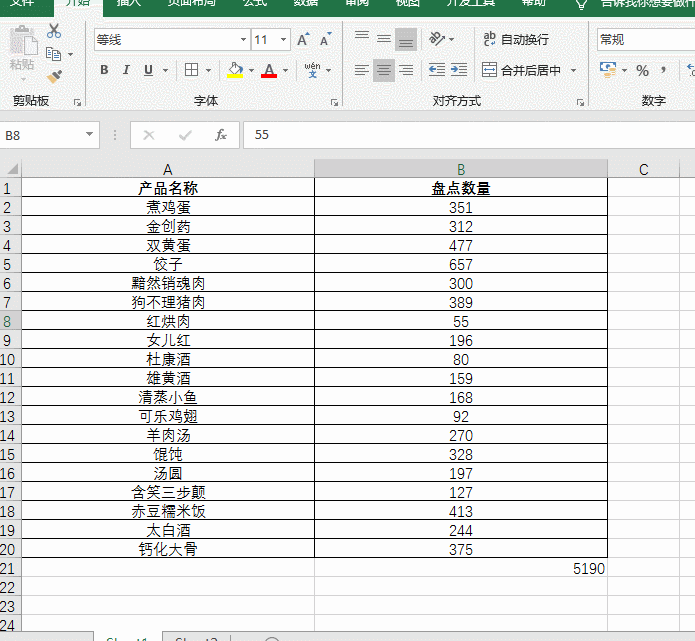
Task: Expand the fill color dropdown arrow
Action: pos(251,70)
